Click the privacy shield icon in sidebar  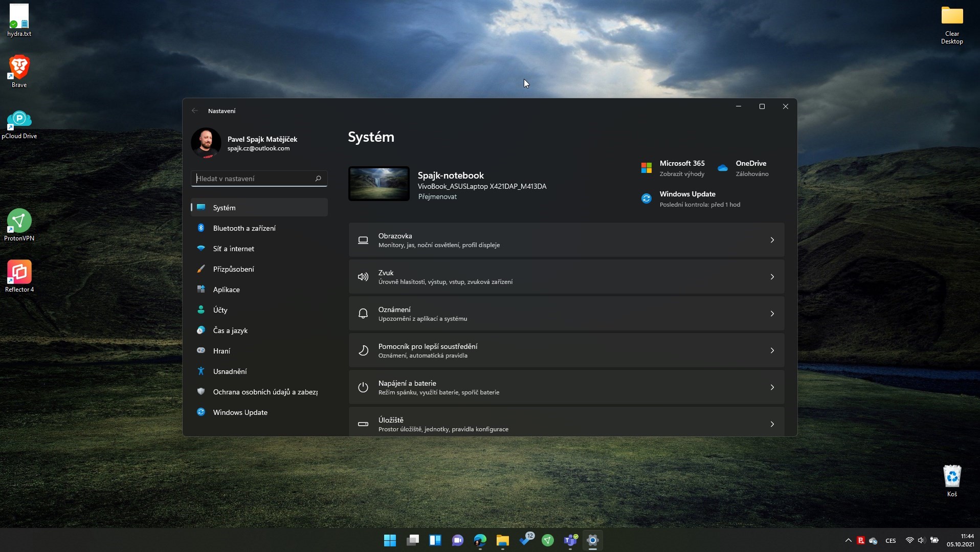201,391
